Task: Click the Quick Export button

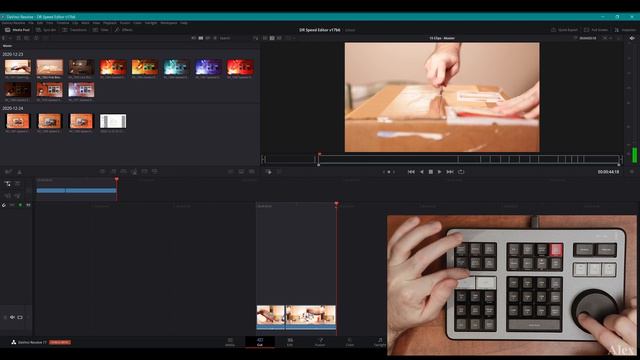Action: click(x=564, y=30)
